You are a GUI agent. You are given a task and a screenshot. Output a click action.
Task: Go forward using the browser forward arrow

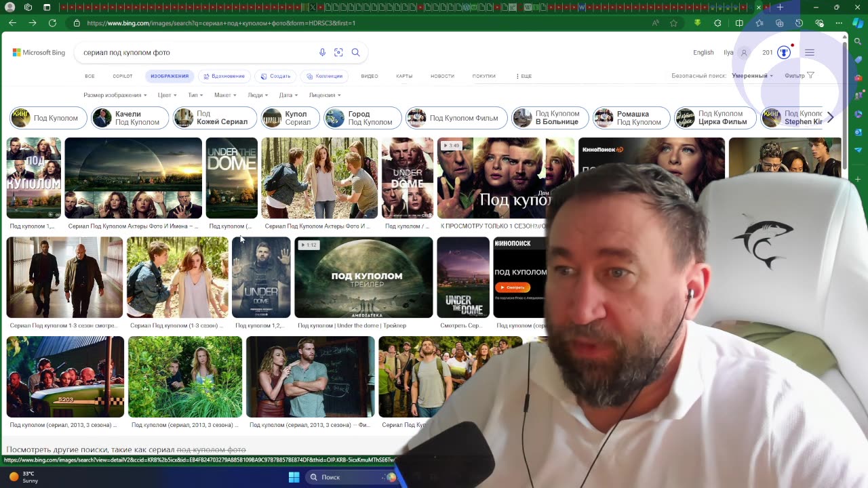(32, 22)
